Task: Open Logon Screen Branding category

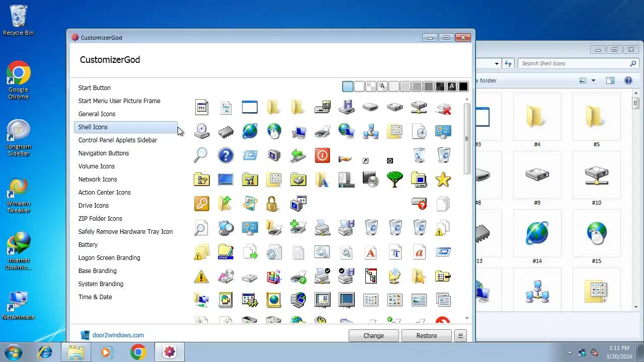Action: click(109, 257)
